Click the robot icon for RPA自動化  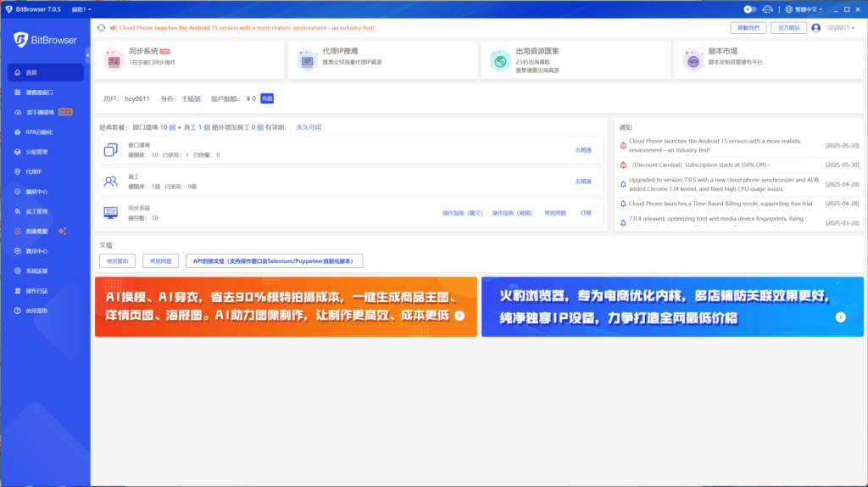(x=17, y=132)
